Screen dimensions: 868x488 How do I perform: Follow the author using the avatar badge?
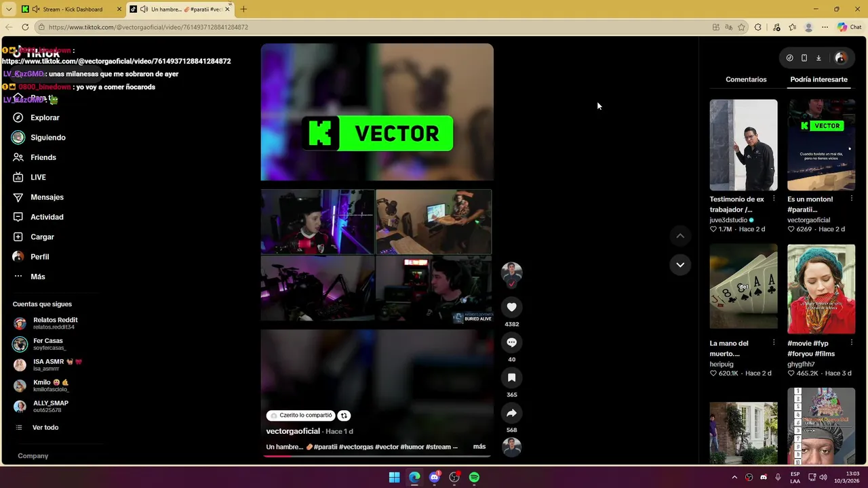click(x=511, y=285)
